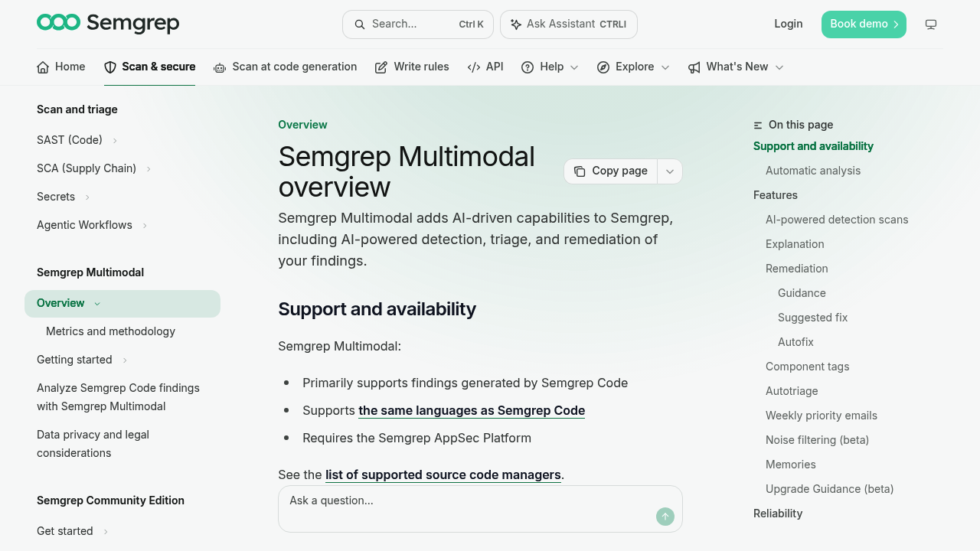
Task: Click the Help question mark icon
Action: tap(528, 67)
